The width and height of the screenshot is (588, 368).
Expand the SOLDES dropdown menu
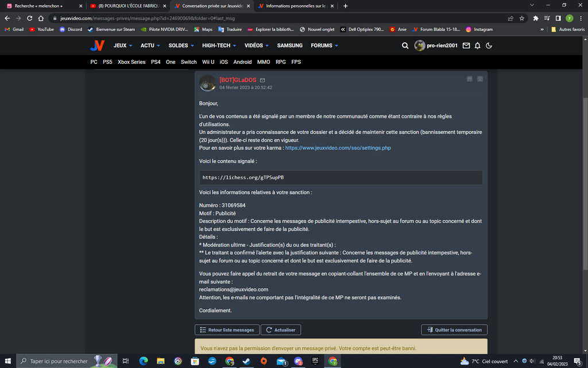click(x=181, y=45)
